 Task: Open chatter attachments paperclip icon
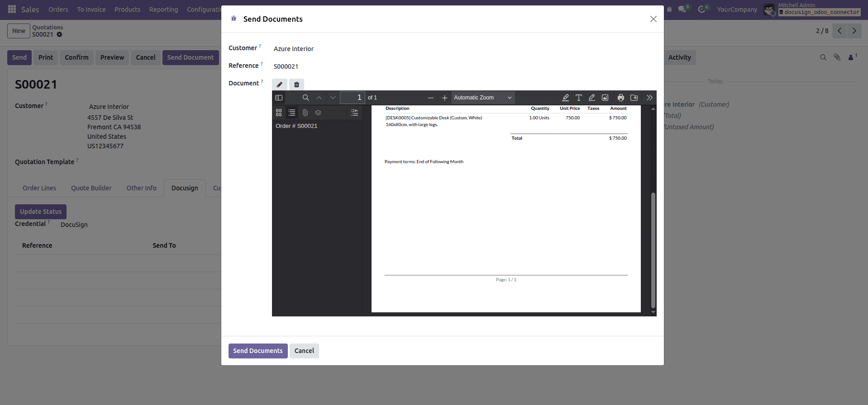837,57
